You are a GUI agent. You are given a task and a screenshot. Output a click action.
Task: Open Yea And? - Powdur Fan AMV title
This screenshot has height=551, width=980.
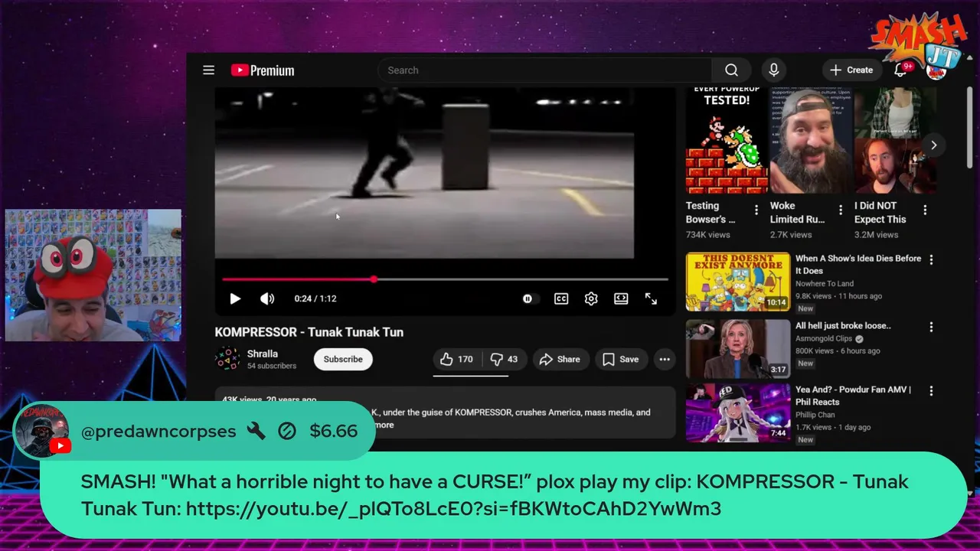tap(853, 396)
